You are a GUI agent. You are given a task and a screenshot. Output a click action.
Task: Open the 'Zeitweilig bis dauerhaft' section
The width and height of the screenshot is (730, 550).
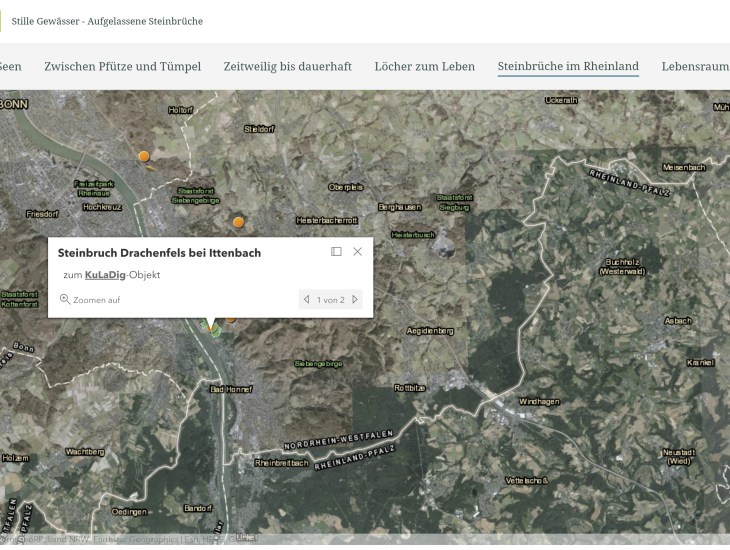point(287,67)
